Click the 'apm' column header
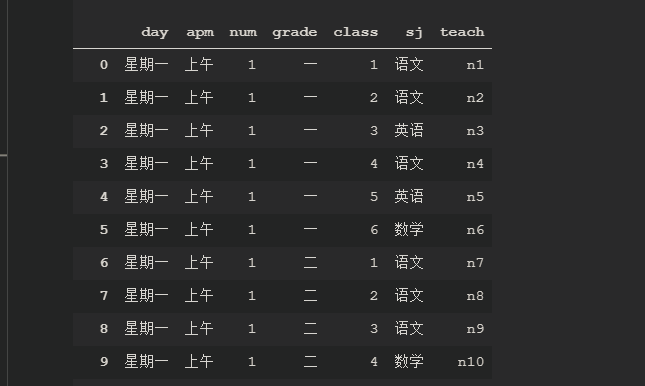 (x=200, y=33)
